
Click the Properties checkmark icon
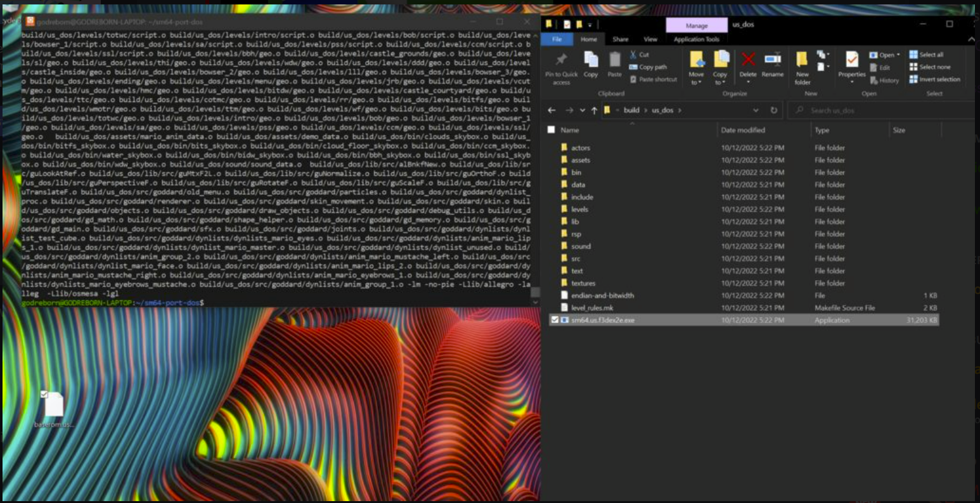click(851, 60)
